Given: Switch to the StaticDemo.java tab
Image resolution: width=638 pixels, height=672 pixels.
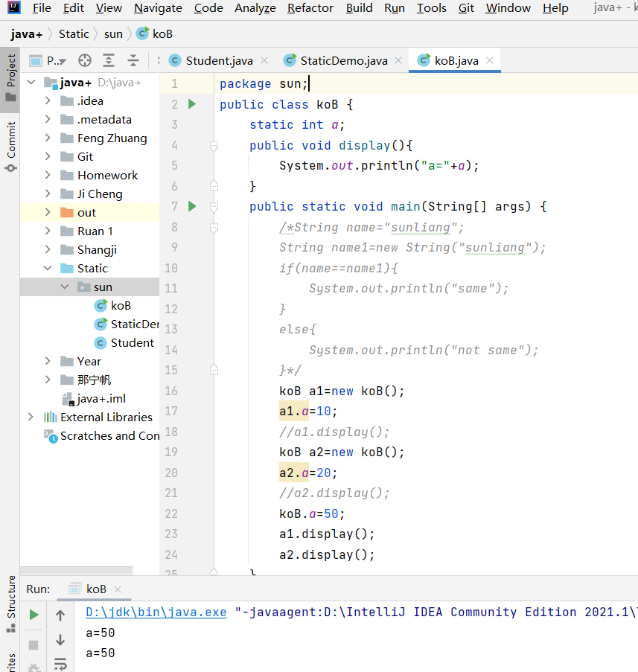Looking at the screenshot, I should point(343,61).
